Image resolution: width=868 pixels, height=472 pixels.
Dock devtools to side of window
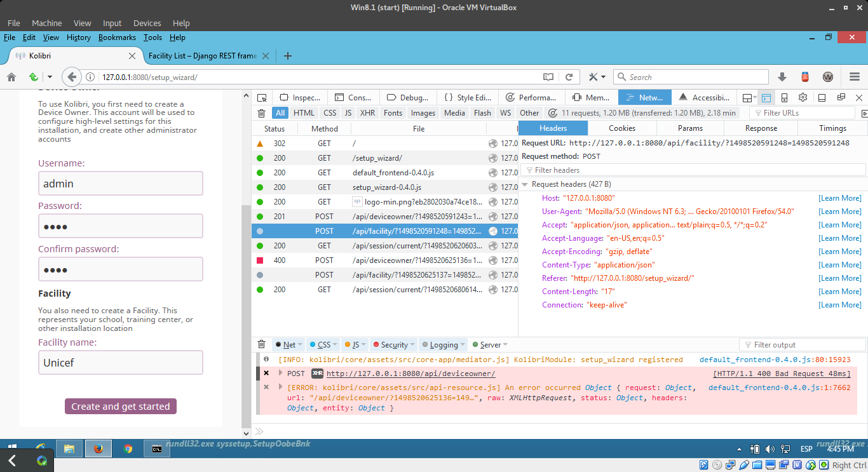point(822,97)
